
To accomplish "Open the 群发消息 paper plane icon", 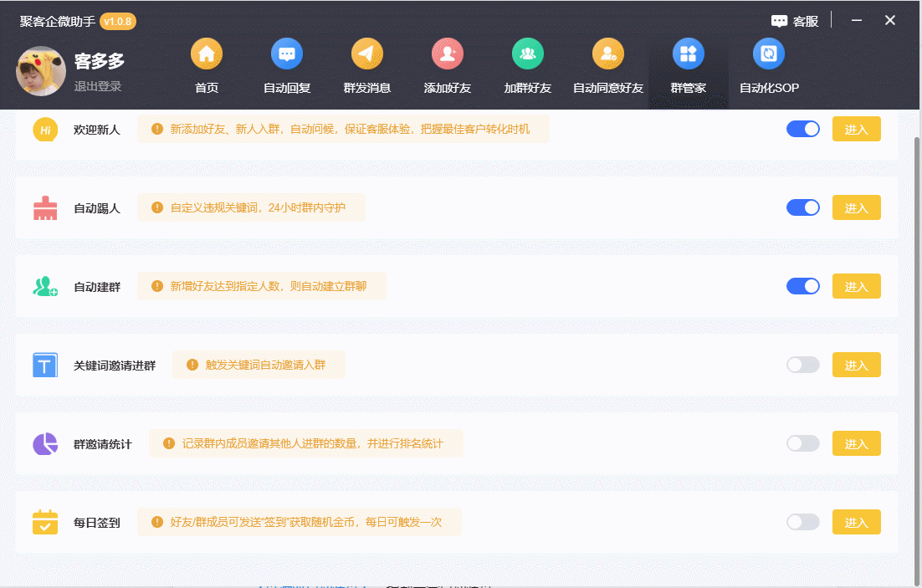I will click(x=367, y=54).
